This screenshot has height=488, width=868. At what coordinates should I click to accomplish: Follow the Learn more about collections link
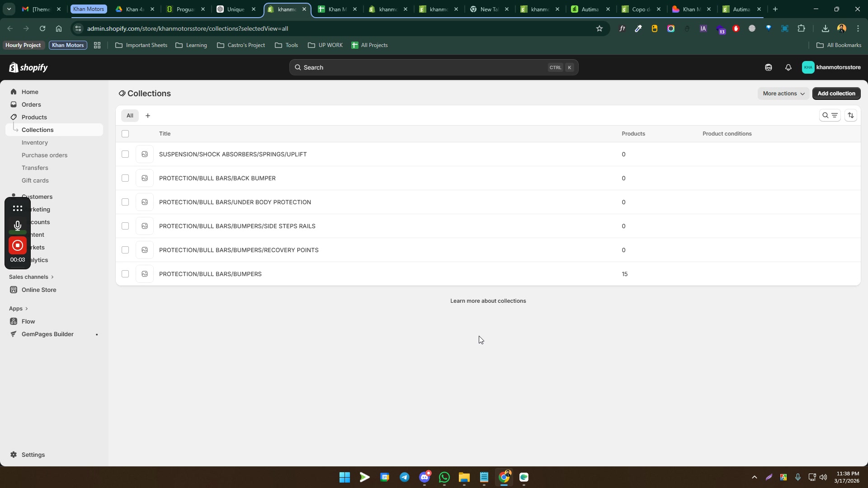488,301
